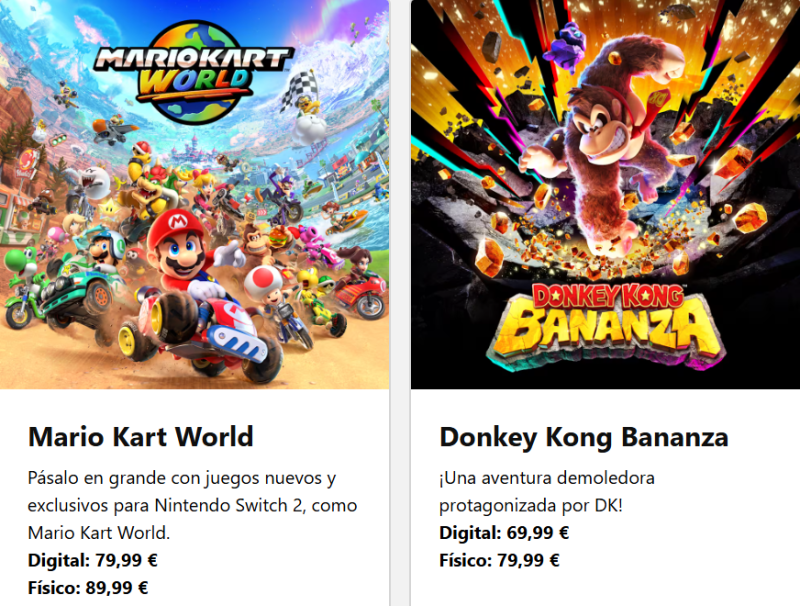Image resolution: width=800 pixels, height=606 pixels.
Task: Click the Mario Kart World product title
Action: click(141, 437)
